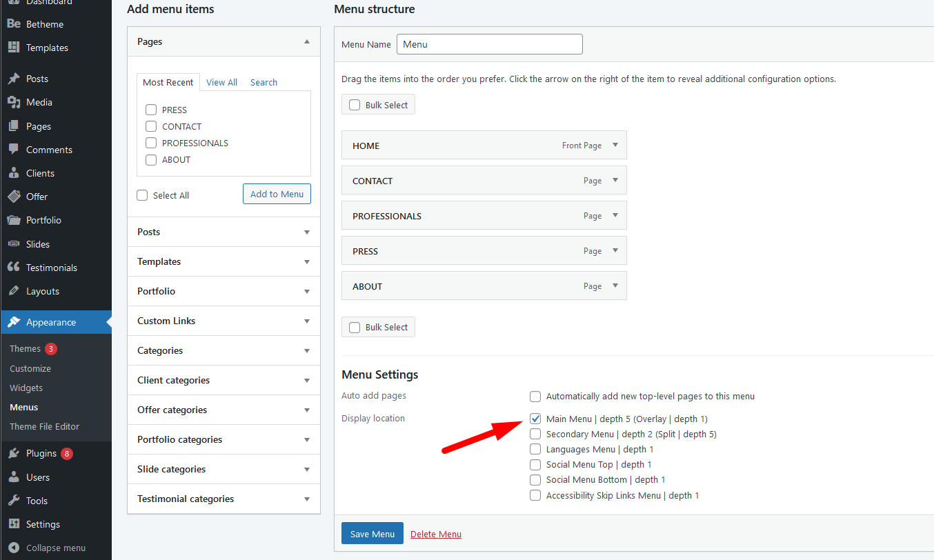Screen dimensions: 934x560
Task: Click the Menu Name input field
Action: [490, 44]
